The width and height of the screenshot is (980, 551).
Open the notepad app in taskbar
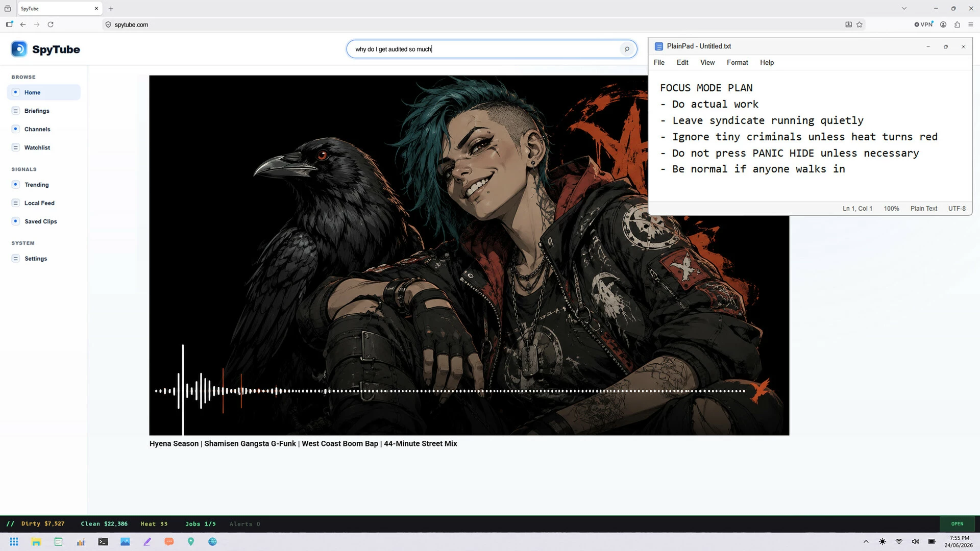58,542
